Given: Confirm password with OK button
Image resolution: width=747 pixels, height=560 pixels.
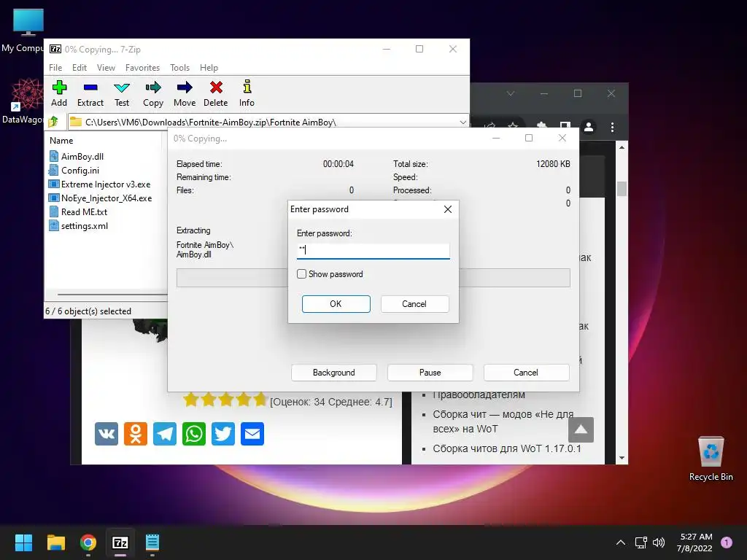Looking at the screenshot, I should pos(336,304).
